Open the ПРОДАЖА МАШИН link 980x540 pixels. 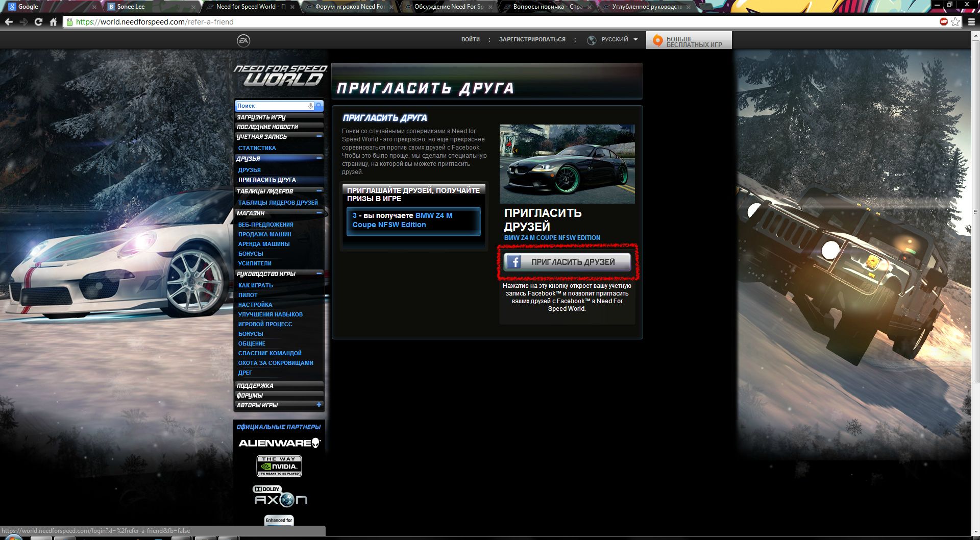tap(264, 234)
